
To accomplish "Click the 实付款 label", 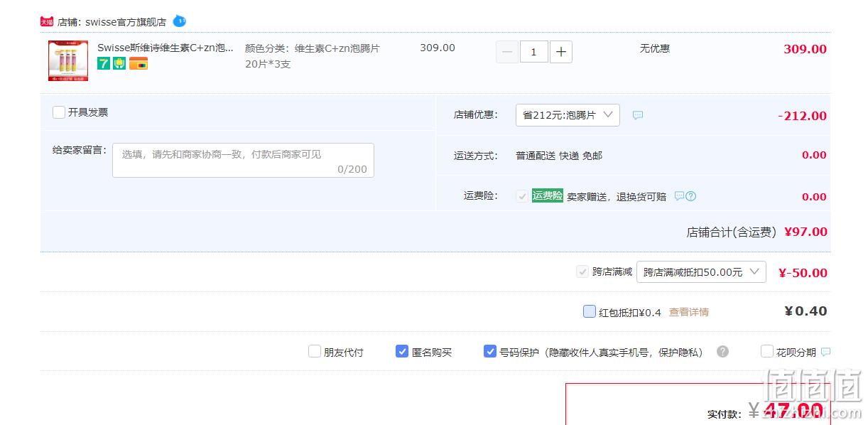I will click(723, 414).
